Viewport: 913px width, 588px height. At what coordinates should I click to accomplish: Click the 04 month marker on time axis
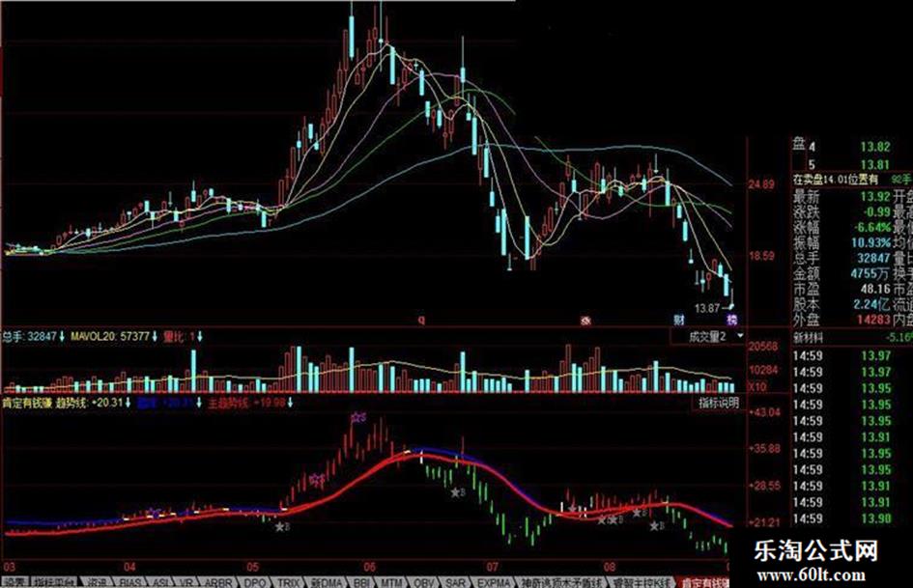click(x=129, y=567)
